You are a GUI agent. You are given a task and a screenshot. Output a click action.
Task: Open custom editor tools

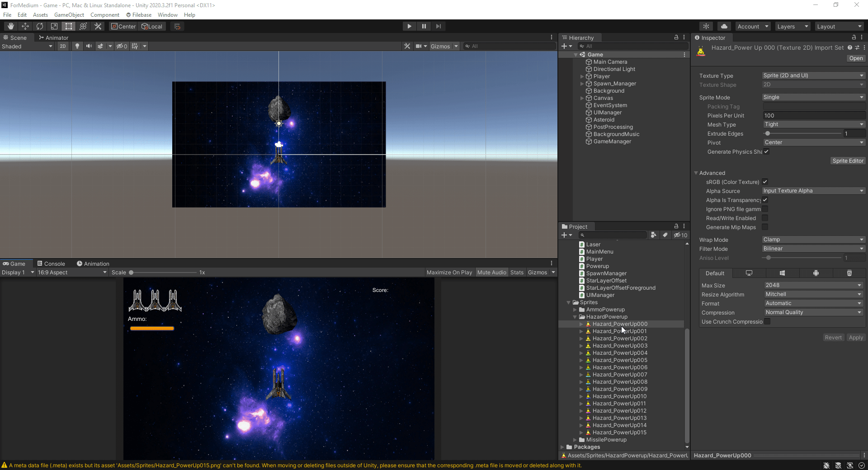(98, 26)
